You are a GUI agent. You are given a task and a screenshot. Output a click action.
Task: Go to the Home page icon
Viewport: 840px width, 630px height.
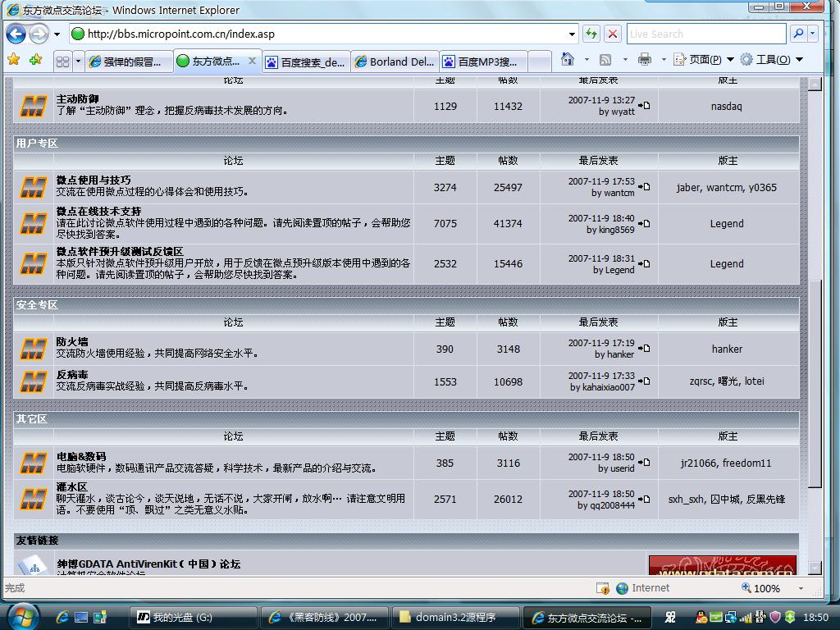567,60
